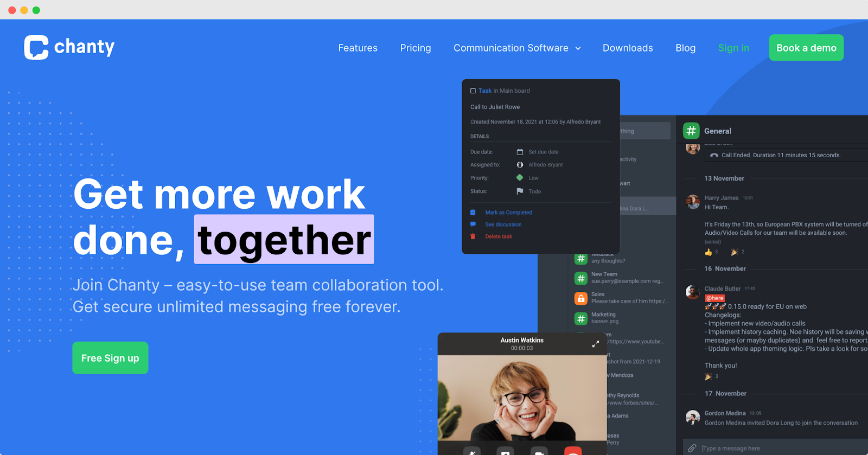
Task: Click the macOS green maximize window dot
Action: 36,10
